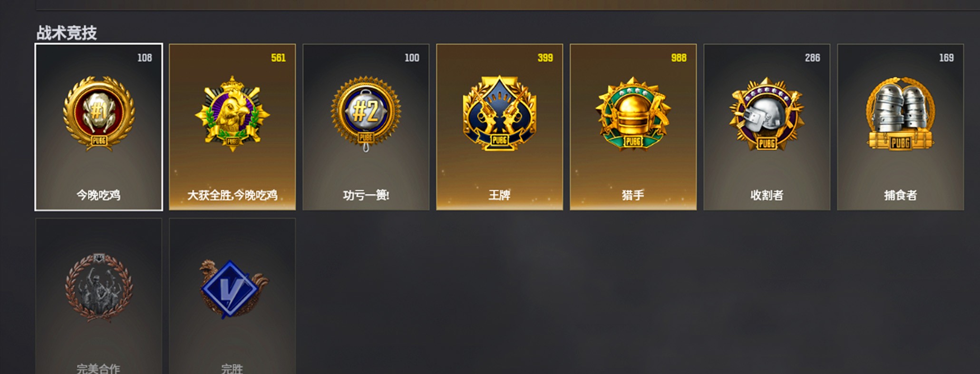This screenshot has height=374, width=980.
Task: Click the 完美合作 locked card label
Action: 98,368
